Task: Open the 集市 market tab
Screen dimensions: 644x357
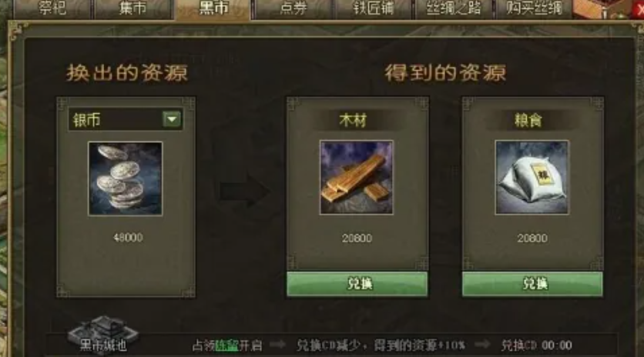Action: [x=132, y=9]
